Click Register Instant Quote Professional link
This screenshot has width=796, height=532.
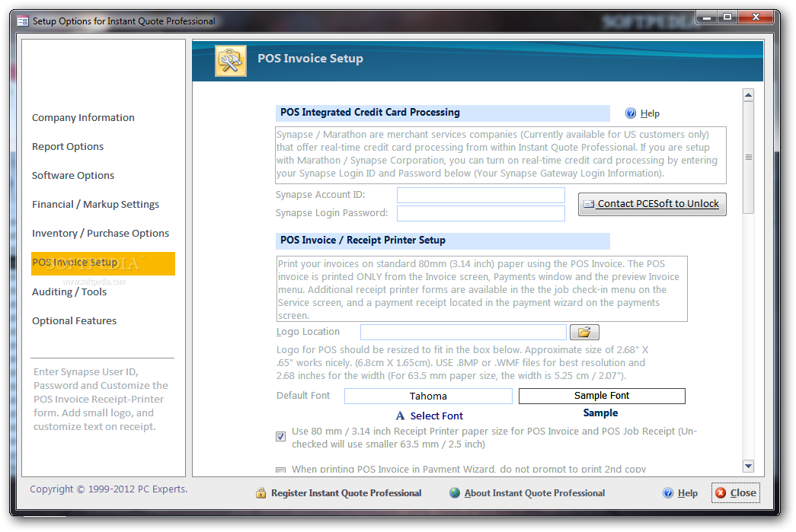(x=347, y=493)
